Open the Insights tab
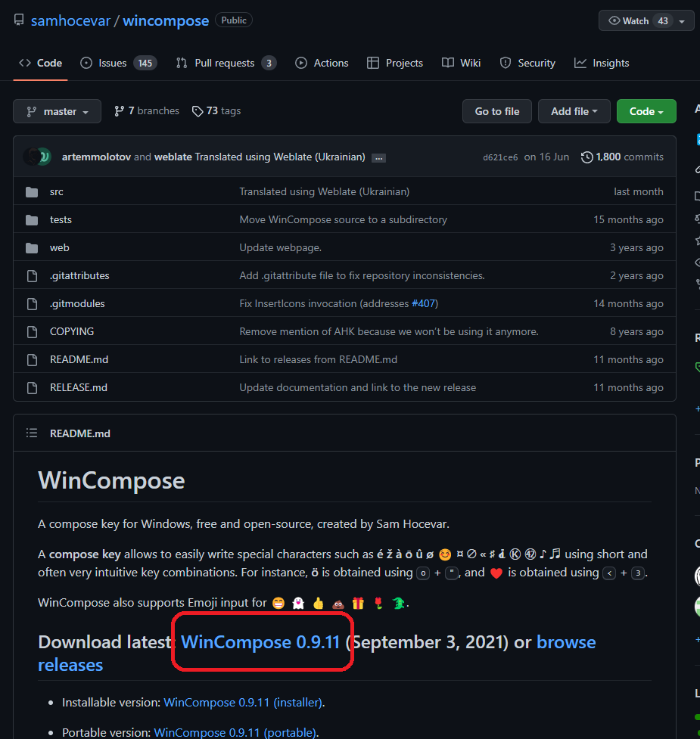Image resolution: width=700 pixels, height=739 pixels. tap(602, 63)
